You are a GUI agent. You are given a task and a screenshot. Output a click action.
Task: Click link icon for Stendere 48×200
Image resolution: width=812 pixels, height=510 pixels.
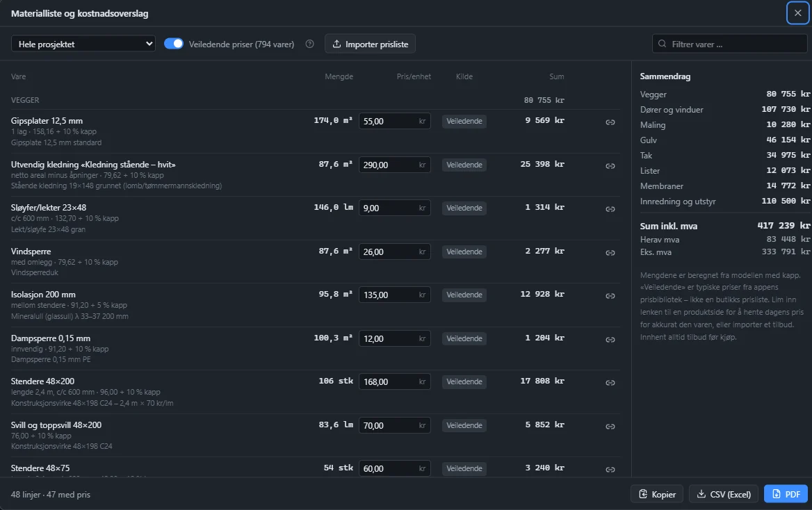tap(610, 383)
